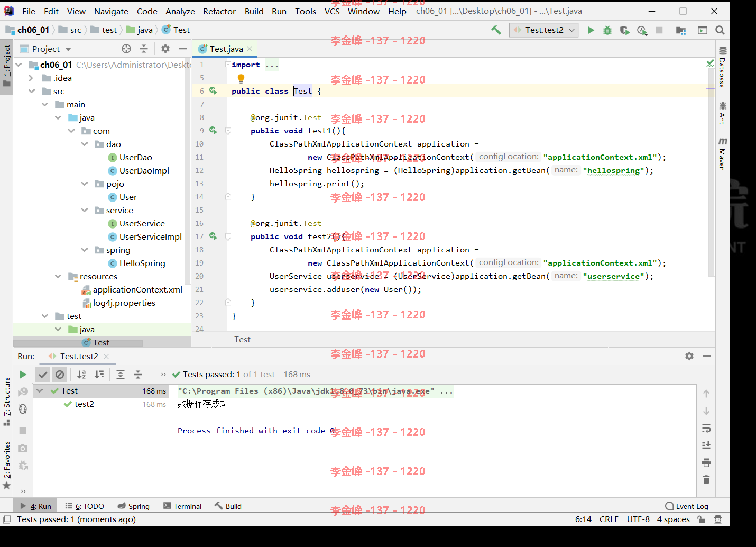
Task: Minimize the Run tool window
Action: click(x=707, y=356)
